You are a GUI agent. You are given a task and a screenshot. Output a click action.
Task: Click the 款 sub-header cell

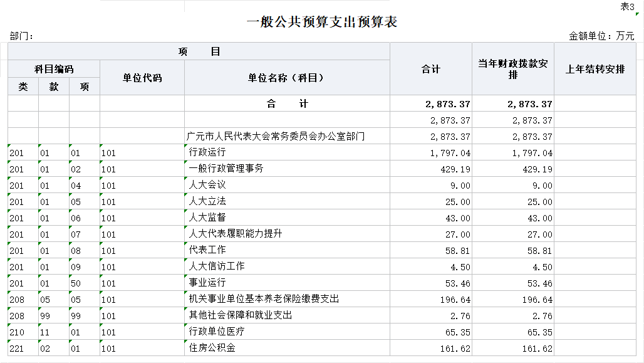click(54, 87)
